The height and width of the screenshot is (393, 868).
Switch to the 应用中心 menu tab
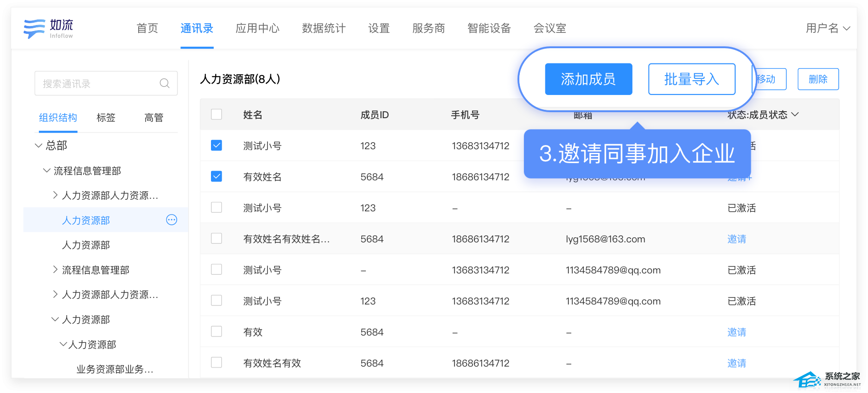coord(257,28)
